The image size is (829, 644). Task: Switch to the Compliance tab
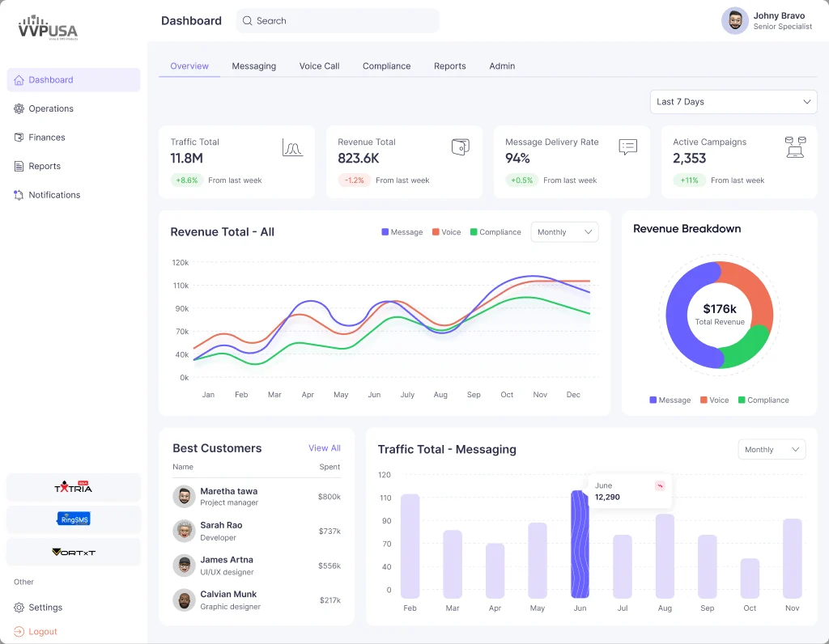click(386, 66)
